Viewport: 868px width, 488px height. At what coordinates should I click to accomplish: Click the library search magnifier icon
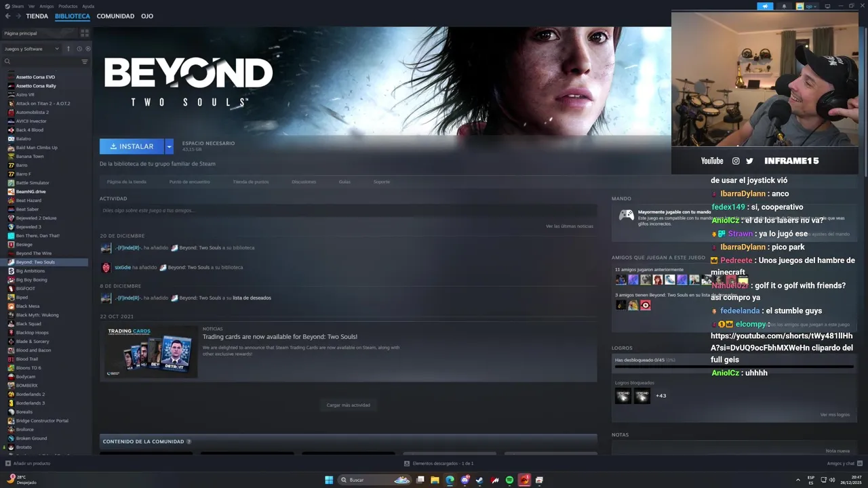(x=7, y=61)
